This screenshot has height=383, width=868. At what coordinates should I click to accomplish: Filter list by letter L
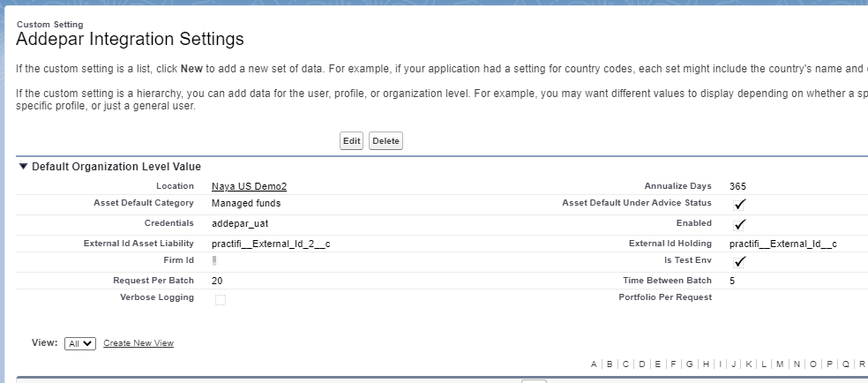[x=764, y=364]
